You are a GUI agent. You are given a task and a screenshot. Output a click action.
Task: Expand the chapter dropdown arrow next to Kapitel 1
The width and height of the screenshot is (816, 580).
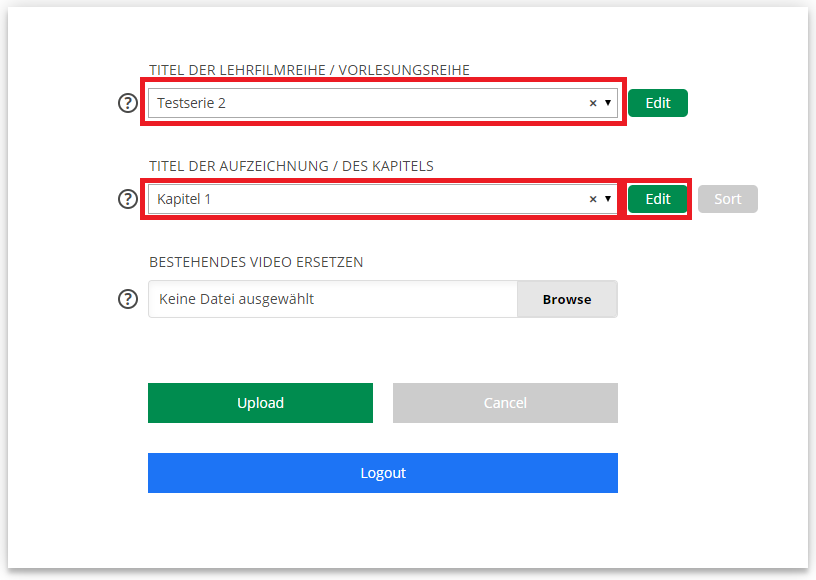[x=608, y=199]
